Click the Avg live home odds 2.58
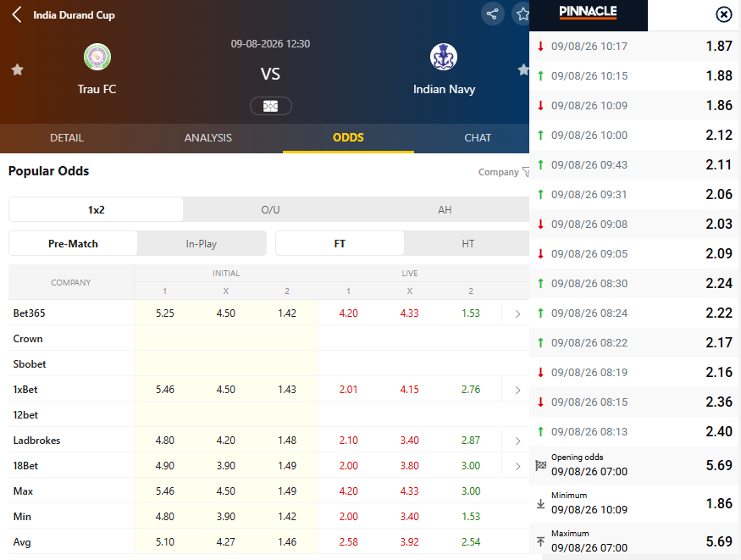 tap(348, 541)
